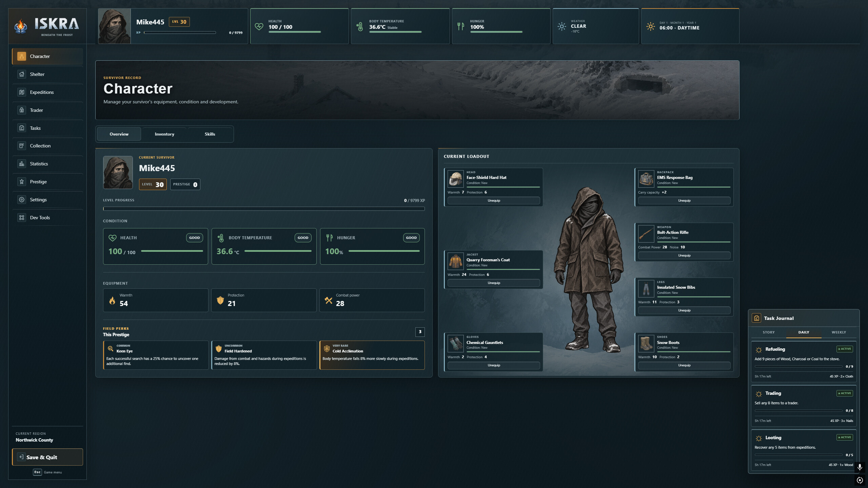
Task: Click the Bolt-Action Rifle item thumbnail
Action: point(646,233)
